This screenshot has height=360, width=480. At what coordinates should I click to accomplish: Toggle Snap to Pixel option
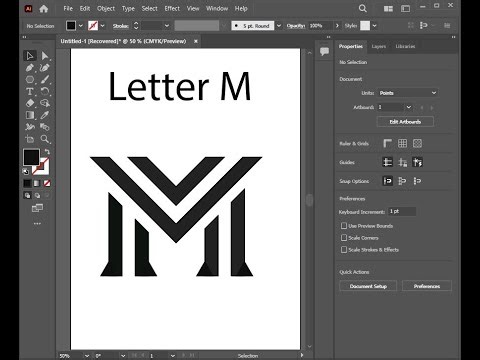click(417, 181)
